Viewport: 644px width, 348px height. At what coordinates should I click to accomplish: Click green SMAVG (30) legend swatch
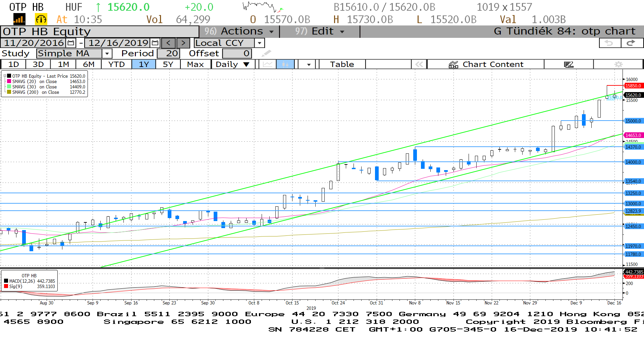(x=9, y=87)
